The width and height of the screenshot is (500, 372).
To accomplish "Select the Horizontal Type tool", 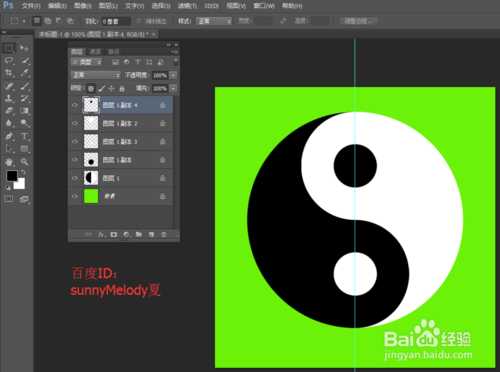I will pos(25,136).
